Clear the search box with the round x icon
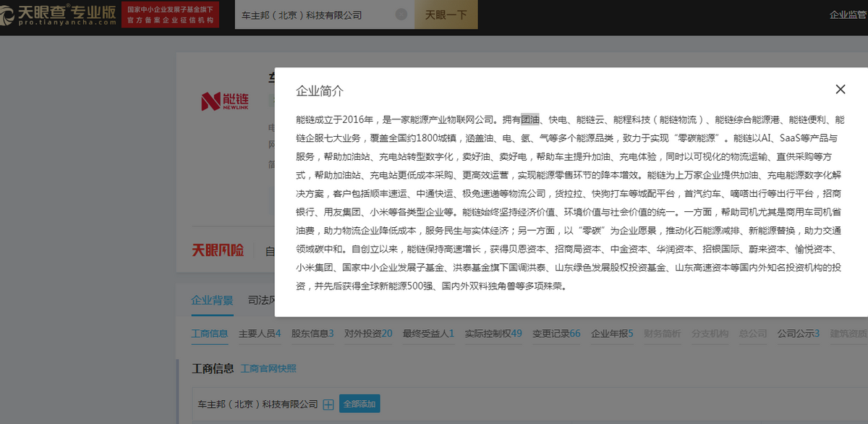This screenshot has width=868, height=424. pyautogui.click(x=401, y=14)
